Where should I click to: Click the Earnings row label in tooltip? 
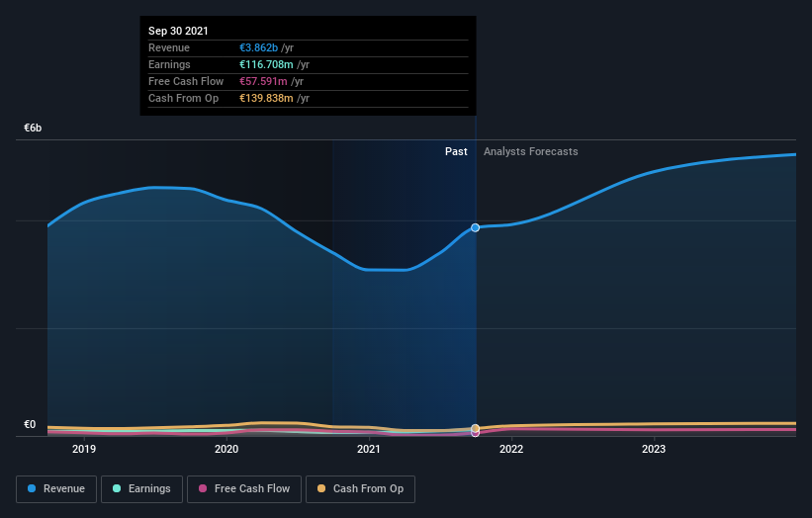(169, 64)
